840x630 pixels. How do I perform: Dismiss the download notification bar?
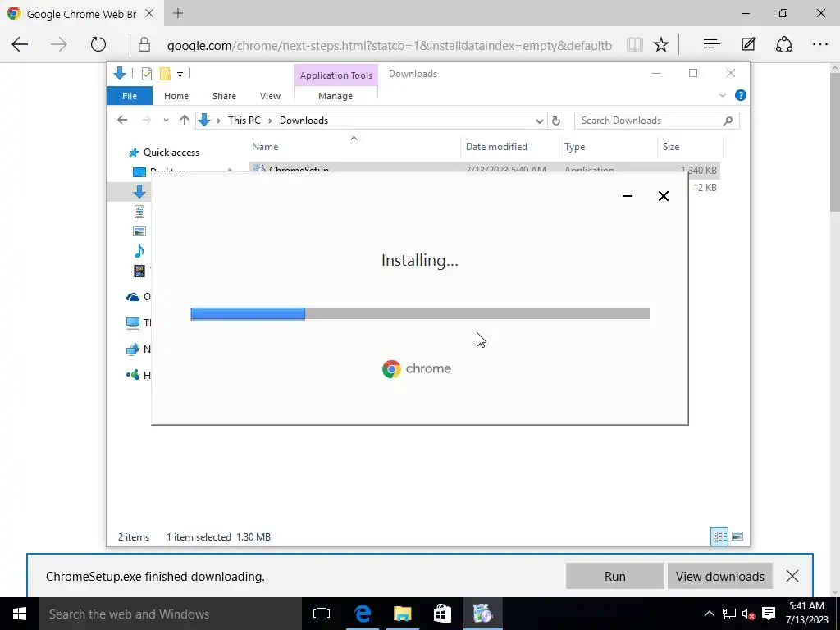click(792, 577)
